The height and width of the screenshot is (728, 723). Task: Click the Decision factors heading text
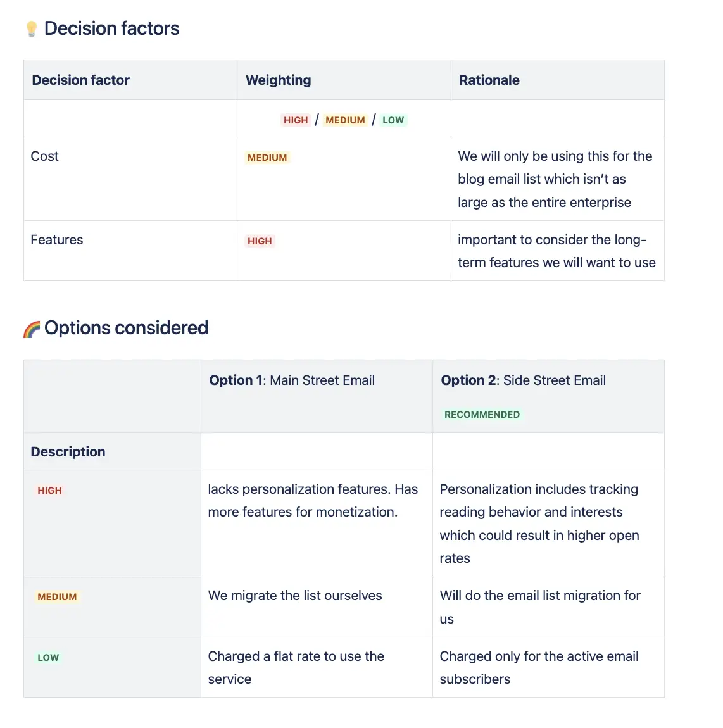(112, 29)
